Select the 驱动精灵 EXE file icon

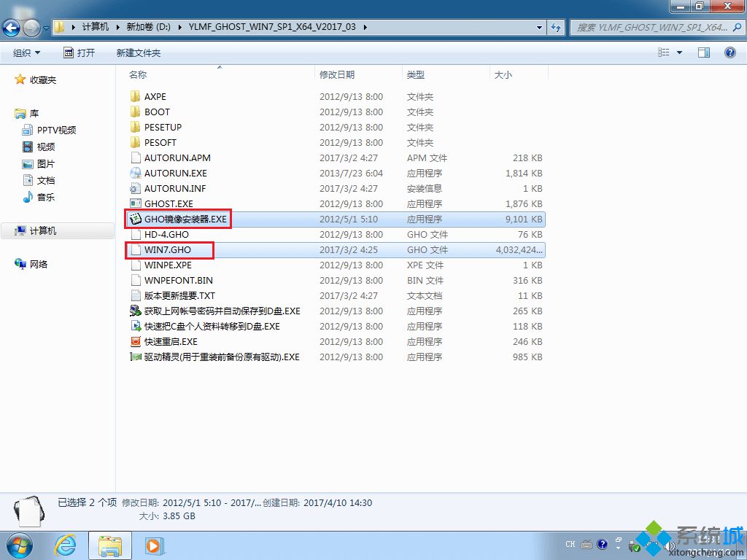[x=136, y=357]
